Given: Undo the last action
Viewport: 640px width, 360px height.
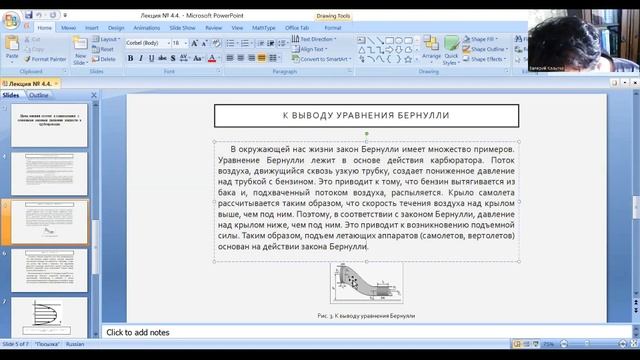Looking at the screenshot, I should point(39,15).
